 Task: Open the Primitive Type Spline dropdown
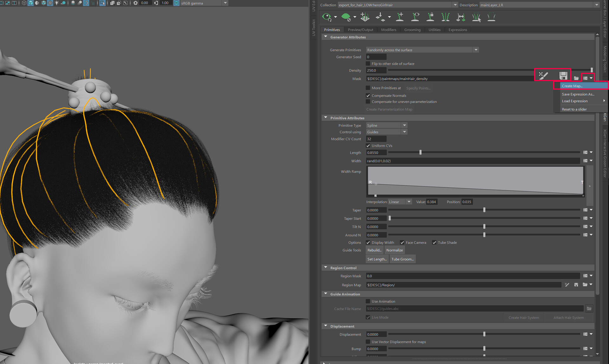click(x=386, y=126)
